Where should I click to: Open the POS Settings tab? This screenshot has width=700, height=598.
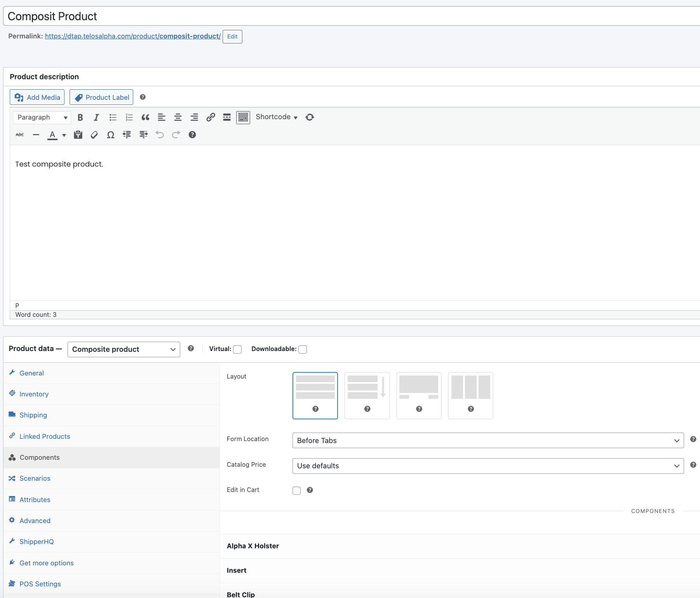[111, 584]
